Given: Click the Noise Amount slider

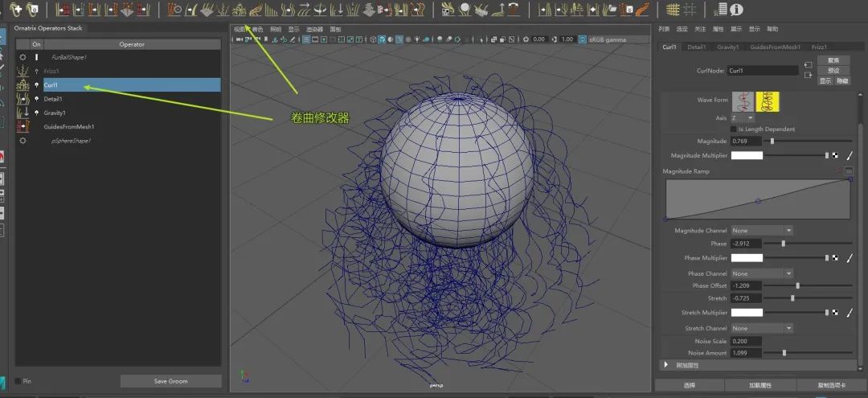Looking at the screenshot, I should tap(809, 353).
